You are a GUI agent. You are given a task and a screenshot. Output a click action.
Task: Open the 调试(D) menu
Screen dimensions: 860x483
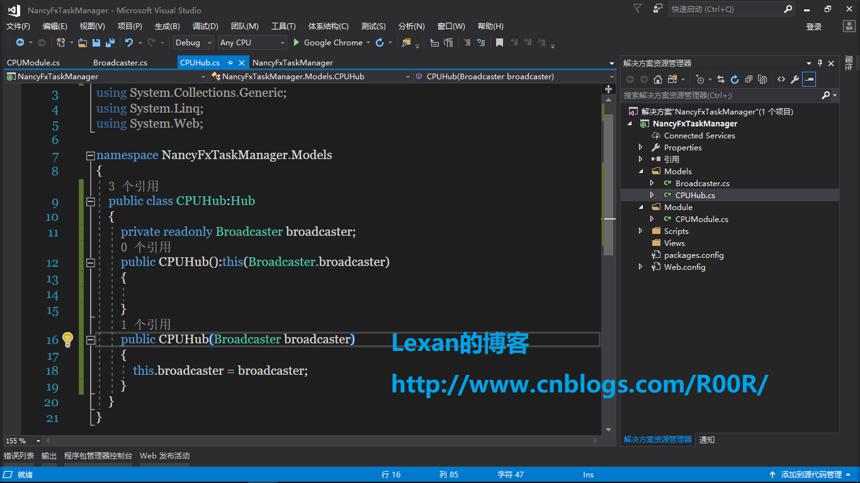pos(205,26)
